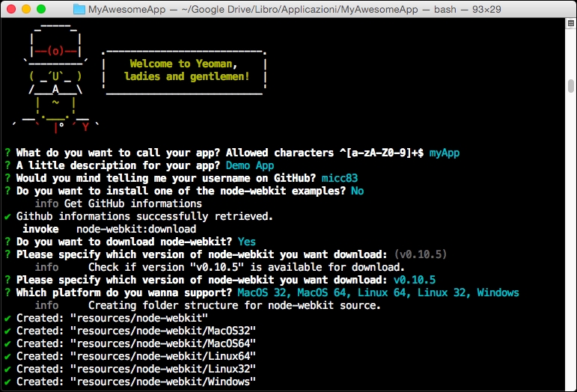Click 'Creating folder structure for node-webkit source.' line
The width and height of the screenshot is (577, 392).
tap(208, 305)
